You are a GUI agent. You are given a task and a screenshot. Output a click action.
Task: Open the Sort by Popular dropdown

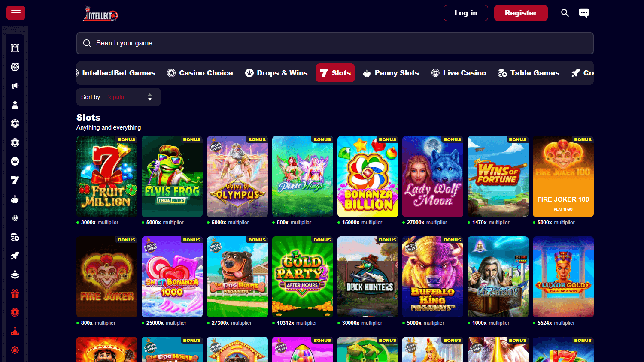coord(118,97)
